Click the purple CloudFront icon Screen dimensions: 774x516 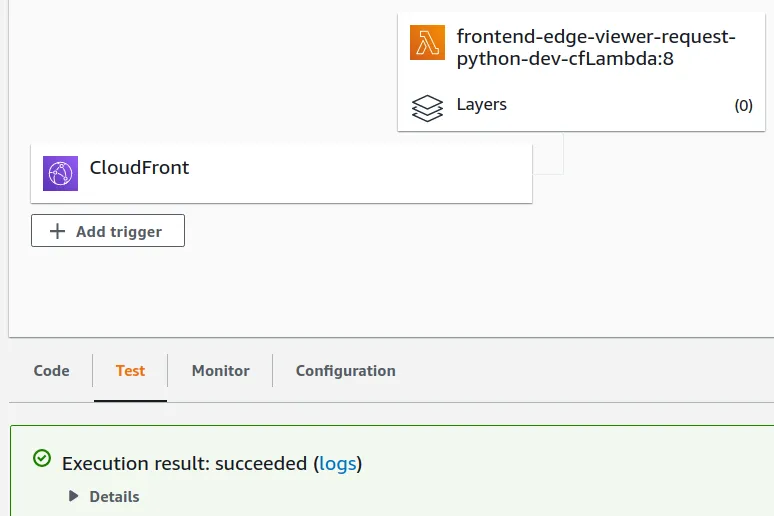coord(60,173)
